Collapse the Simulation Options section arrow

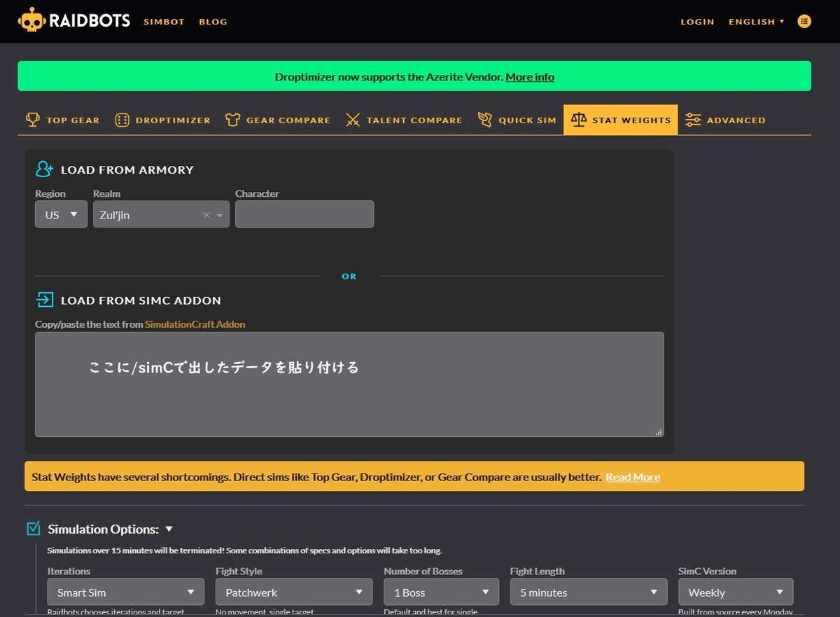point(169,529)
